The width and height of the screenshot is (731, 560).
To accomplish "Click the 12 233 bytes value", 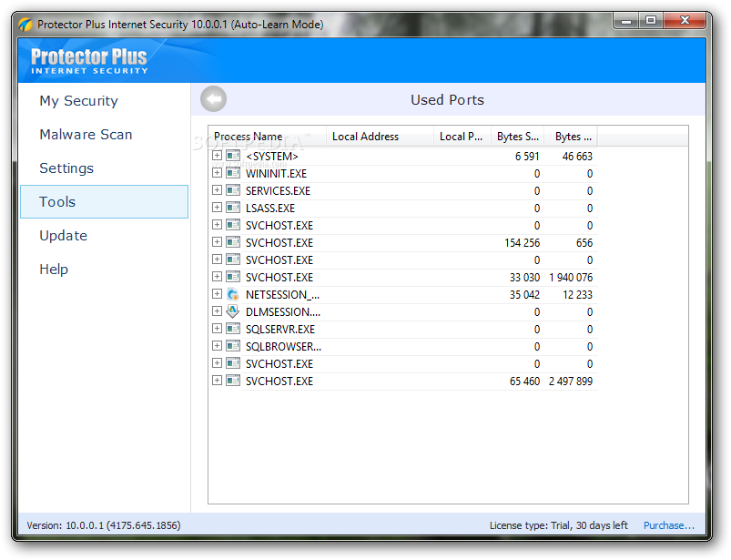I will (x=577, y=295).
